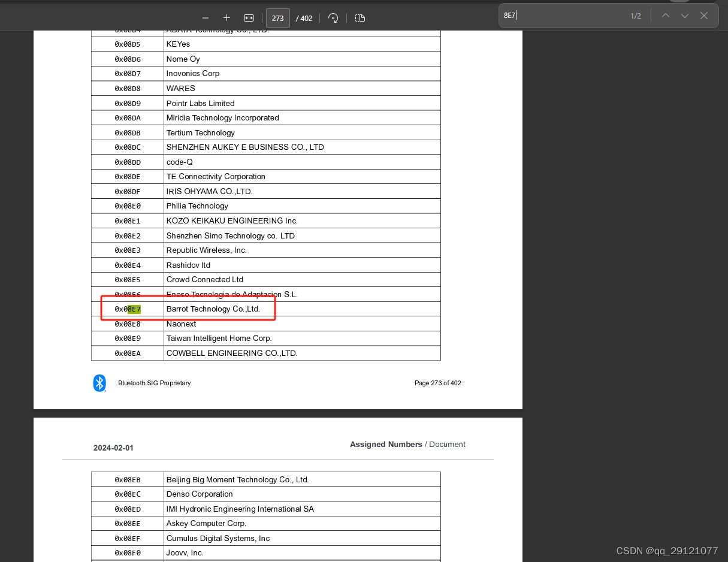The width and height of the screenshot is (728, 562).
Task: Click the find box containing 8E7
Action: (x=563, y=16)
